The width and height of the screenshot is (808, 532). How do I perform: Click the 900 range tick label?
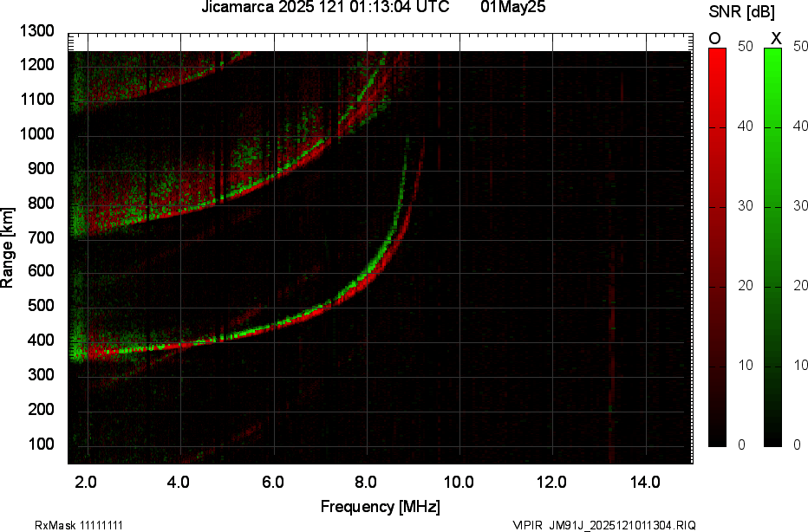[41, 168]
